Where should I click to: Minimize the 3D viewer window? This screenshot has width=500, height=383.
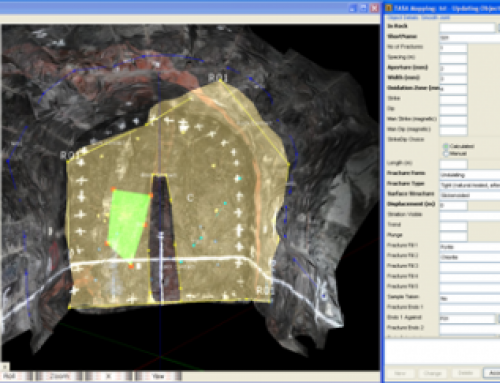[353, 8]
